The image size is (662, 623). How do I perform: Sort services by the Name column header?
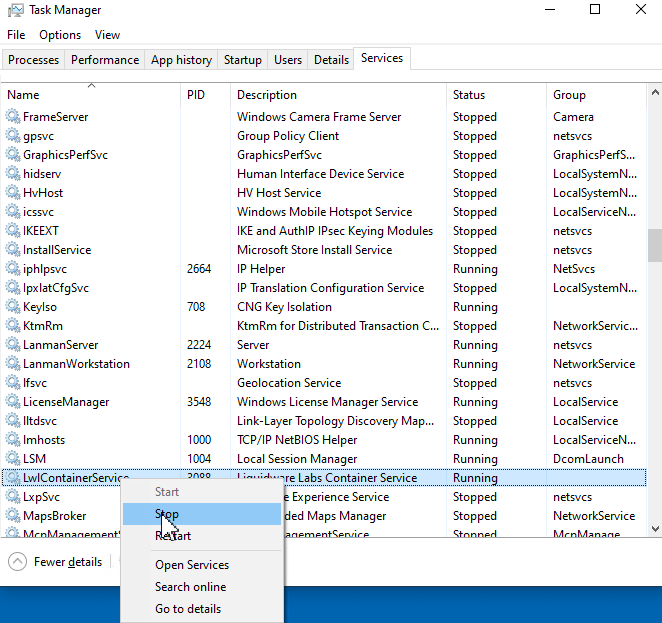point(91,95)
